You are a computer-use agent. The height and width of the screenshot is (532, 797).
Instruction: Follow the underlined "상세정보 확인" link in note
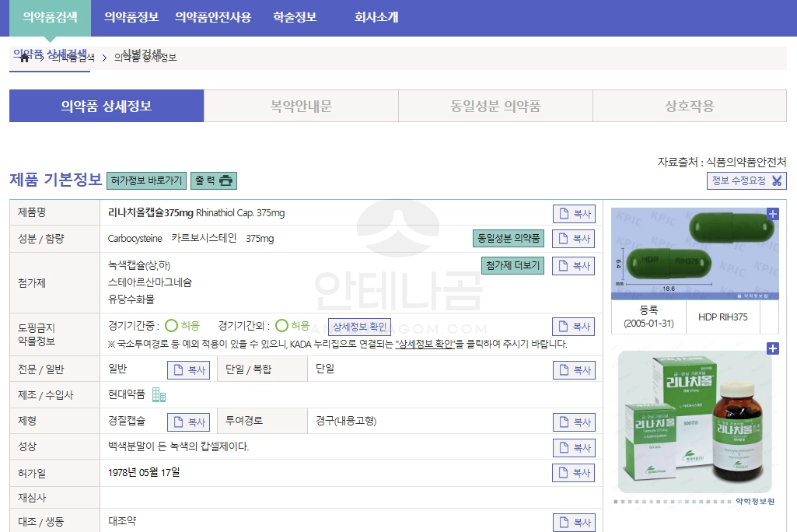pyautogui.click(x=425, y=345)
